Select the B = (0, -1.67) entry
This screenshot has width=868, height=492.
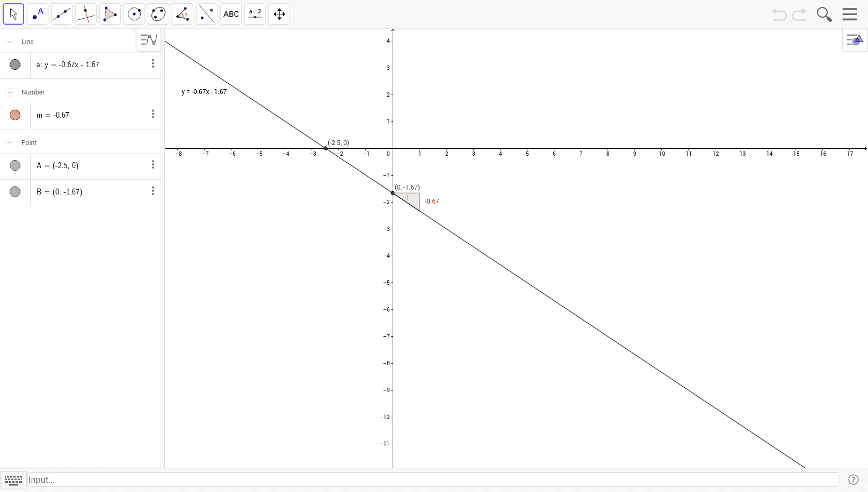click(59, 192)
